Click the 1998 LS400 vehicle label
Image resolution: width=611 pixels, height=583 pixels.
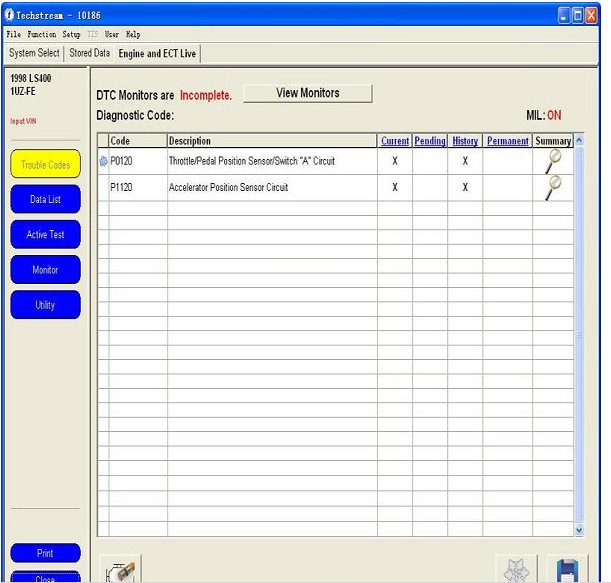coord(31,78)
